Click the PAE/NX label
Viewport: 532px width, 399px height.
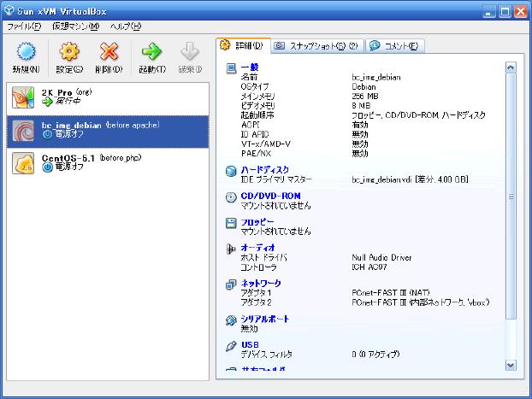coord(256,154)
